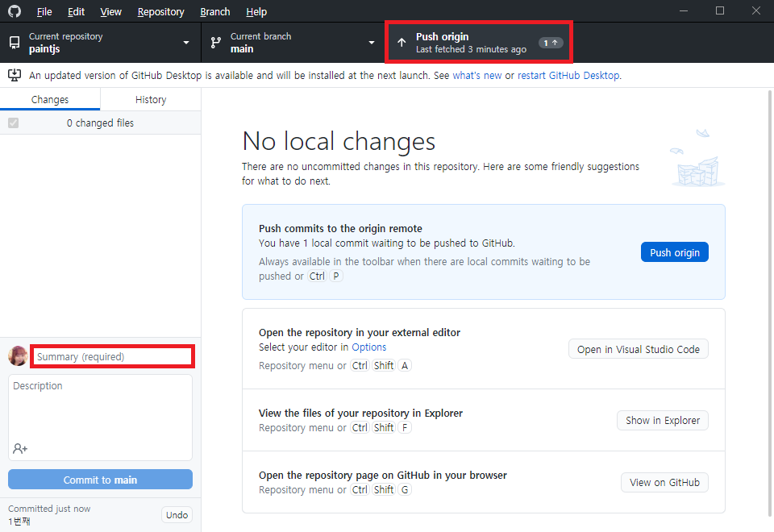
Task: Click the Ctrl key hint in push card
Action: [317, 276]
